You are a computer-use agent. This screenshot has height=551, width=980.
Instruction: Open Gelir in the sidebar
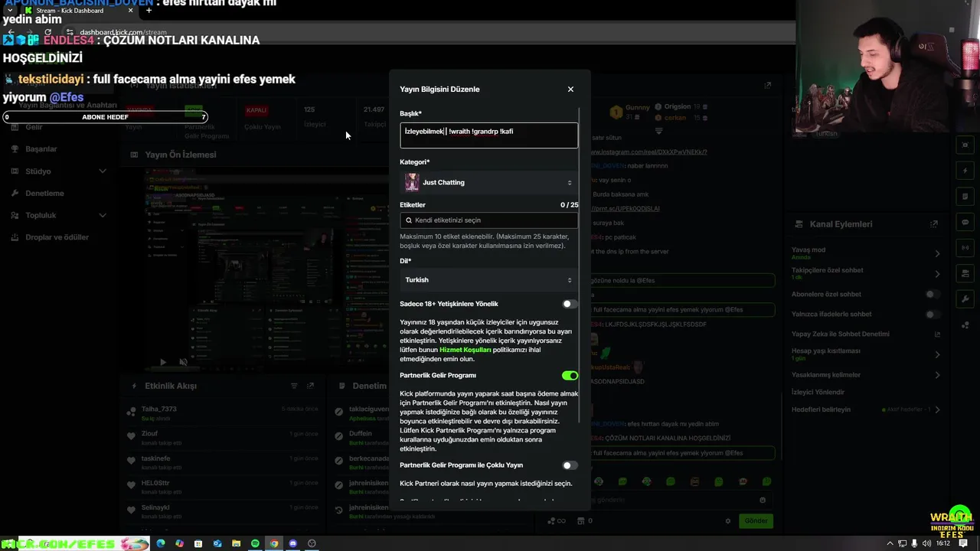click(x=34, y=127)
